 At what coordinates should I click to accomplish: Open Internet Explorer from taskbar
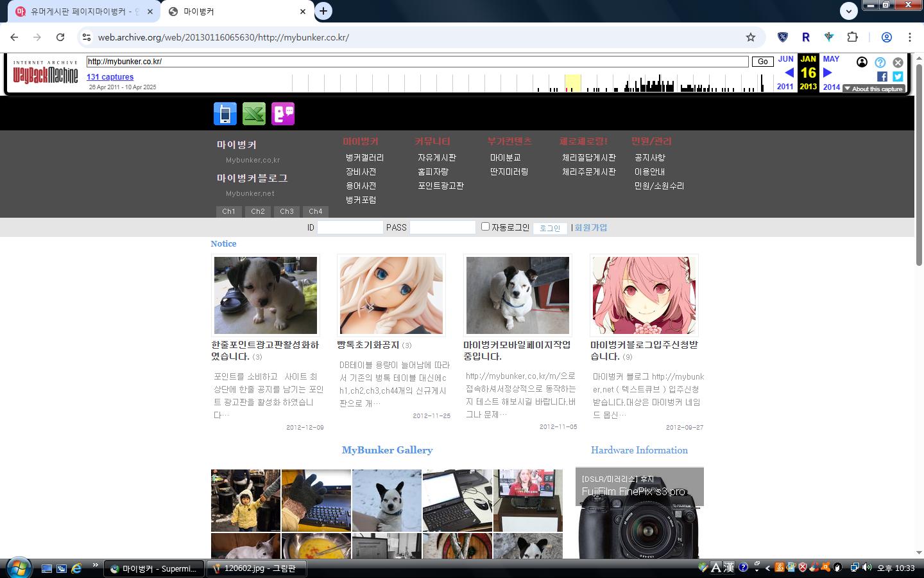[x=76, y=568]
